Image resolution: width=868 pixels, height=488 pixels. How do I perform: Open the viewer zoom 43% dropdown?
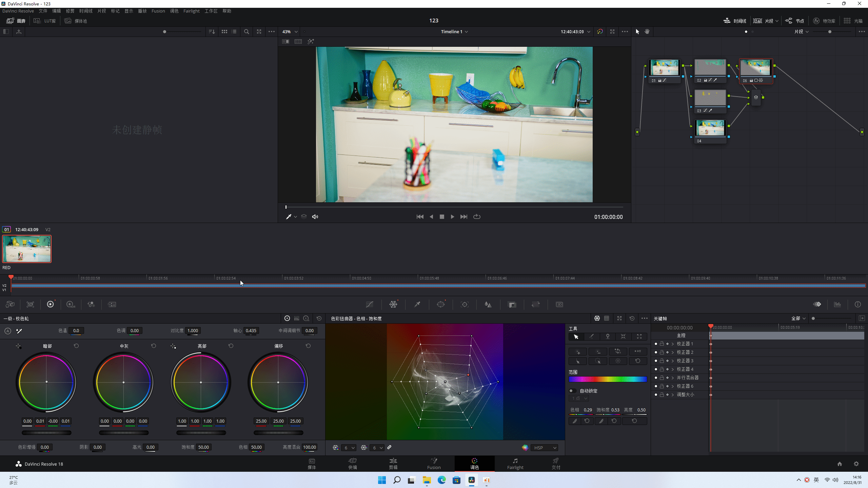[290, 32]
